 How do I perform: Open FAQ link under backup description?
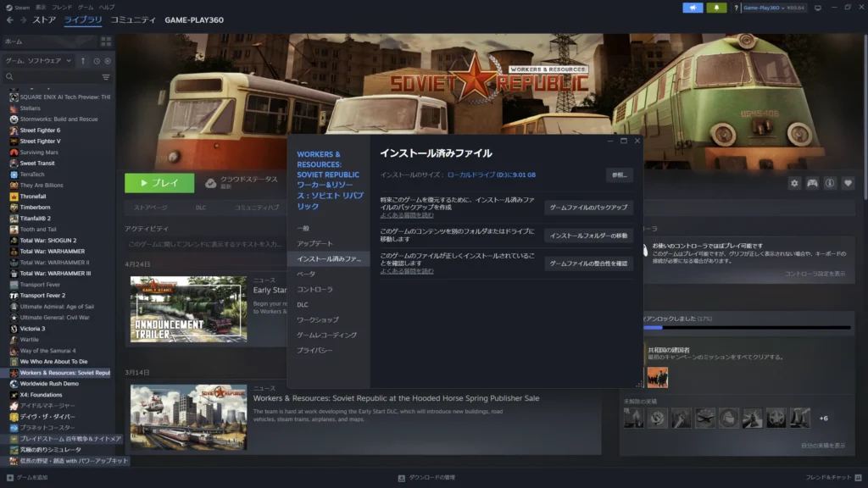407,215
